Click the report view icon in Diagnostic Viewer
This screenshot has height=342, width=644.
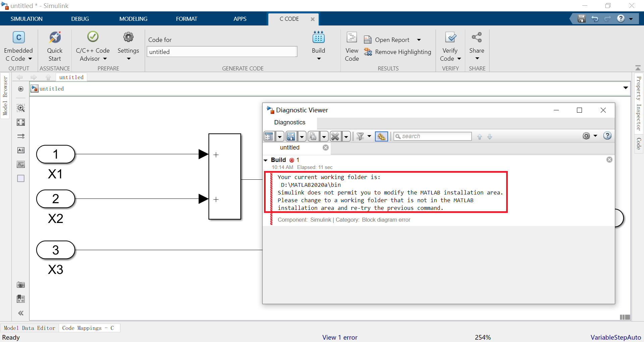coord(269,136)
